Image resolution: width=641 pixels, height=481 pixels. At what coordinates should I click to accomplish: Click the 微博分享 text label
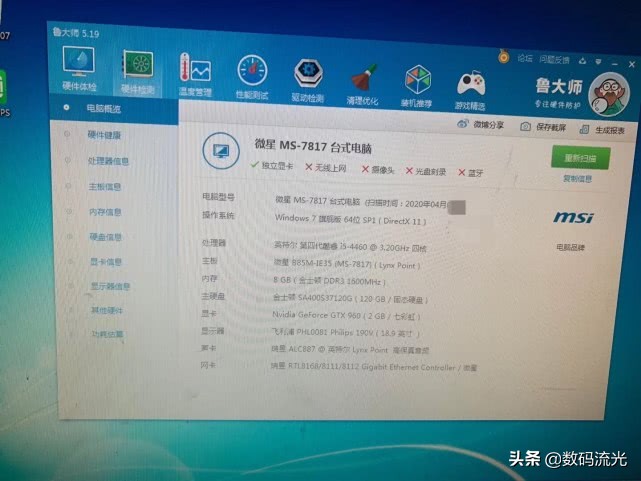coord(489,125)
